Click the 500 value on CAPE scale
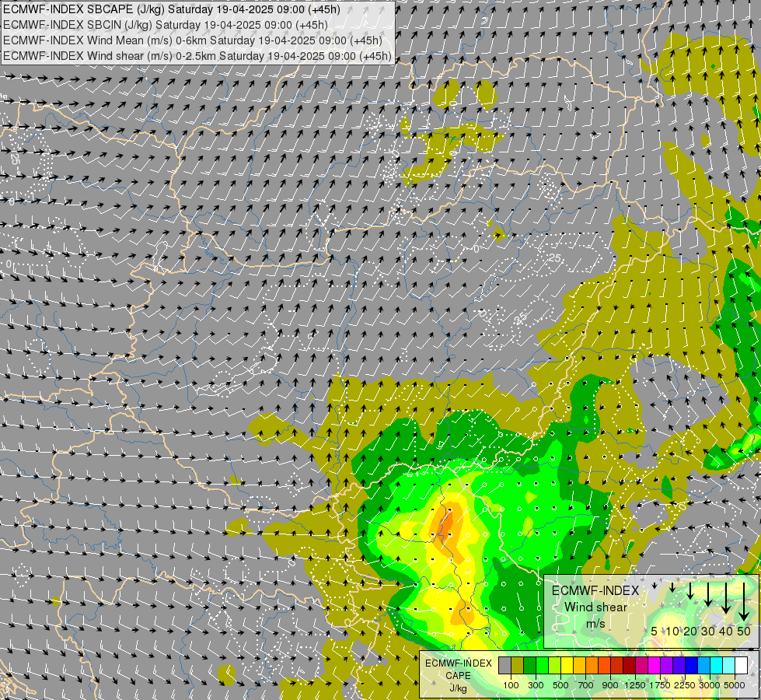 pos(560,685)
